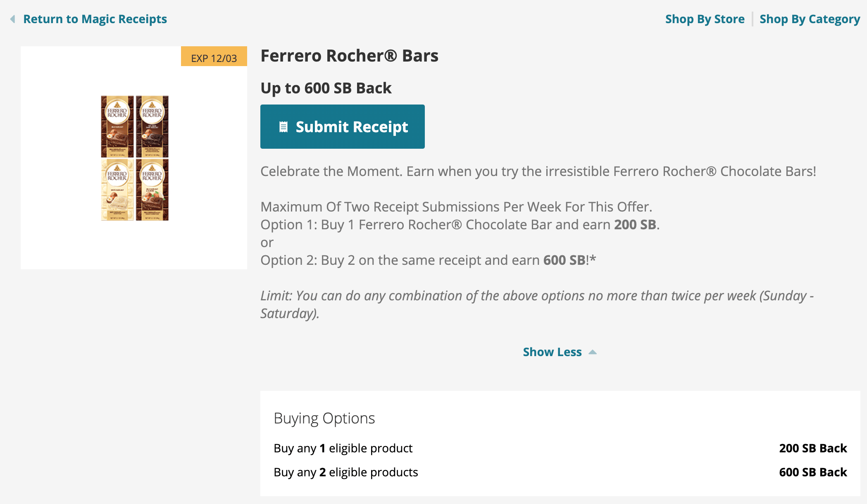This screenshot has width=867, height=504.
Task: Click the Up to 600 SB Back heading
Action: pos(326,88)
